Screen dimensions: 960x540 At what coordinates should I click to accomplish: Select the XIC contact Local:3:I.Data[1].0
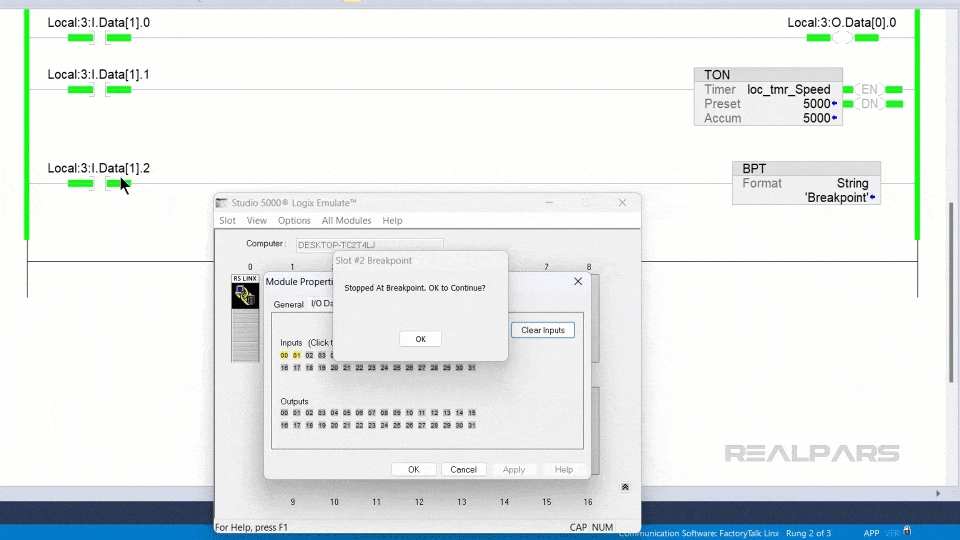[x=99, y=38]
